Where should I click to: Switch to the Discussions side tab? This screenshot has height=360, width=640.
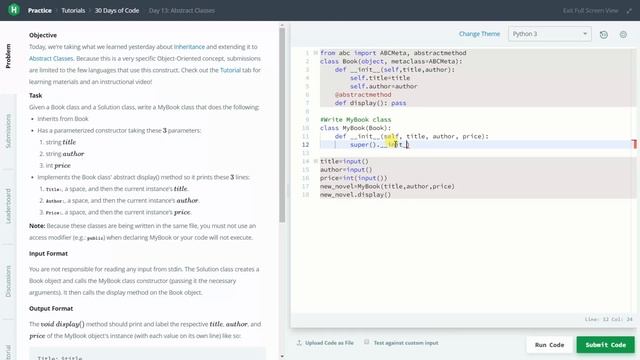click(8, 282)
